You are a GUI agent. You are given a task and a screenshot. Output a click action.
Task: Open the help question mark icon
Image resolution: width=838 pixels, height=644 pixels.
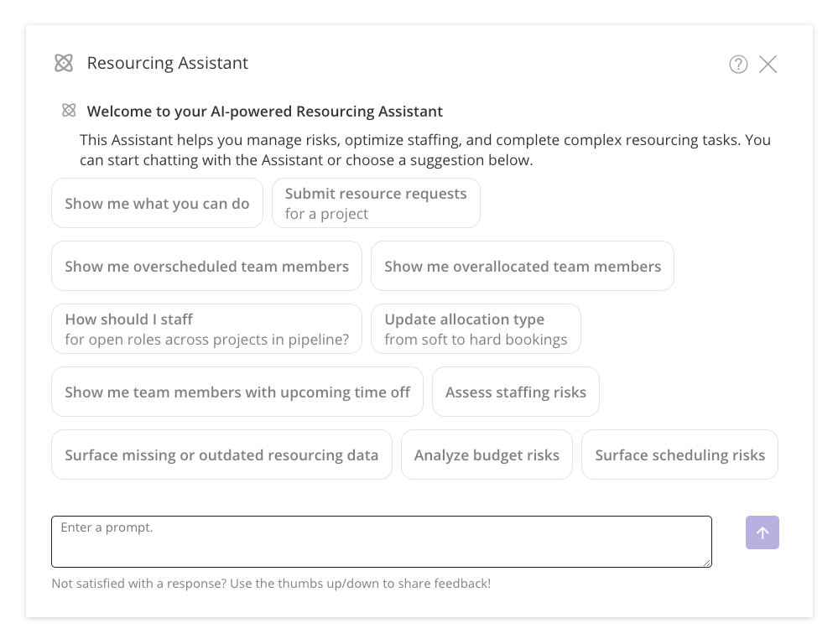(x=738, y=64)
